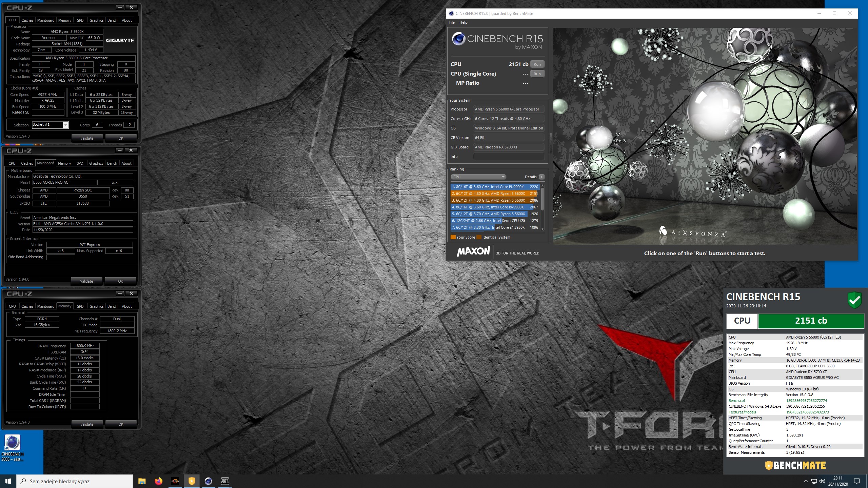Screen dimensions: 868x488
Task: Select ranking row 5 scoring 1920
Action: [495, 214]
